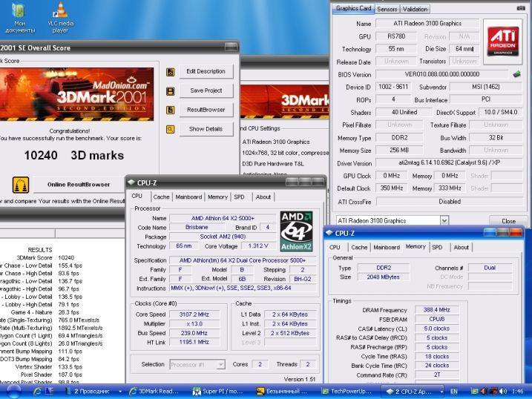Click the icon beside ResultBrowser
Screen dimensions: 532x399
point(171,110)
